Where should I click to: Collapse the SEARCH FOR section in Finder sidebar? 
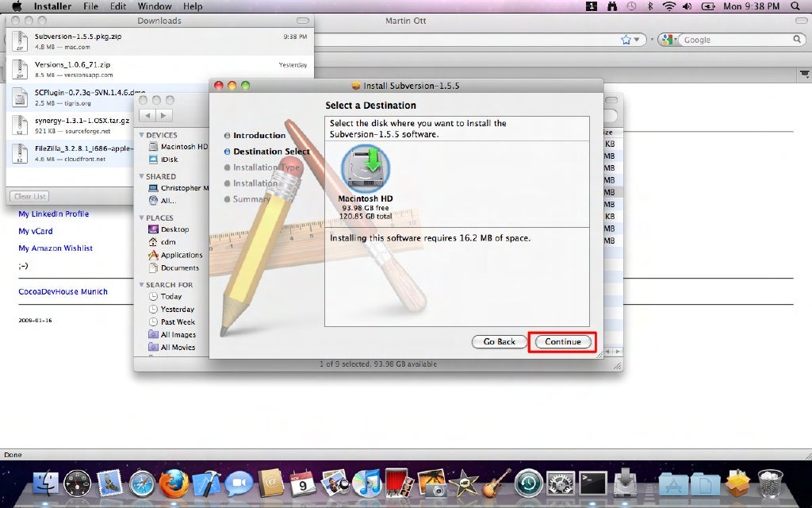(x=141, y=285)
